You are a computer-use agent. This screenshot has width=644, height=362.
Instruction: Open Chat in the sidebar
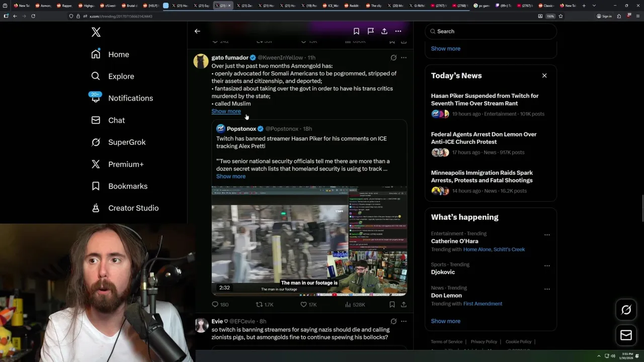pos(108,120)
